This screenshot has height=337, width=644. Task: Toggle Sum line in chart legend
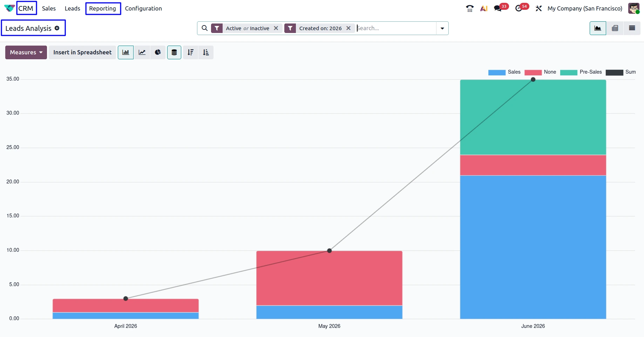pyautogui.click(x=621, y=72)
